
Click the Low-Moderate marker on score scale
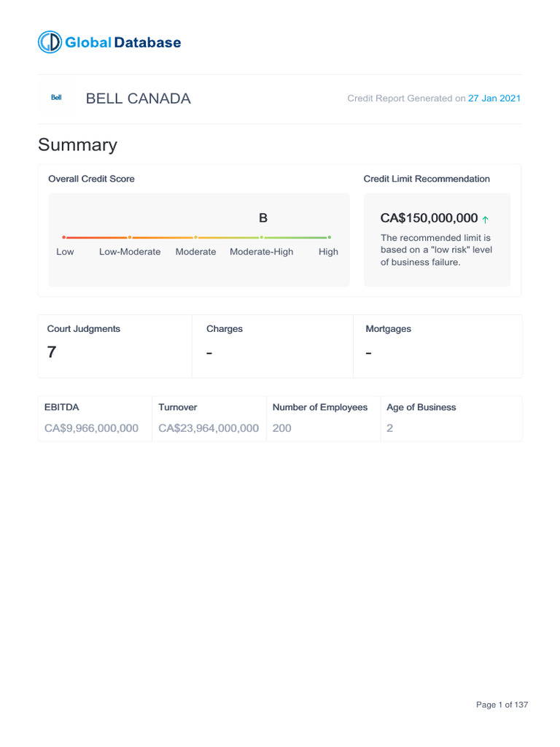point(130,237)
